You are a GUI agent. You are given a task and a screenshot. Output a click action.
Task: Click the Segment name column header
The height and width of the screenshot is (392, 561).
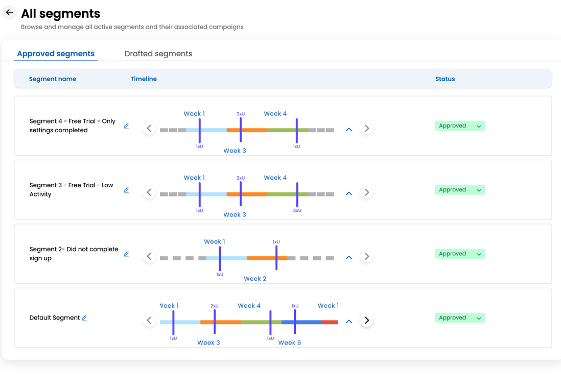point(53,79)
